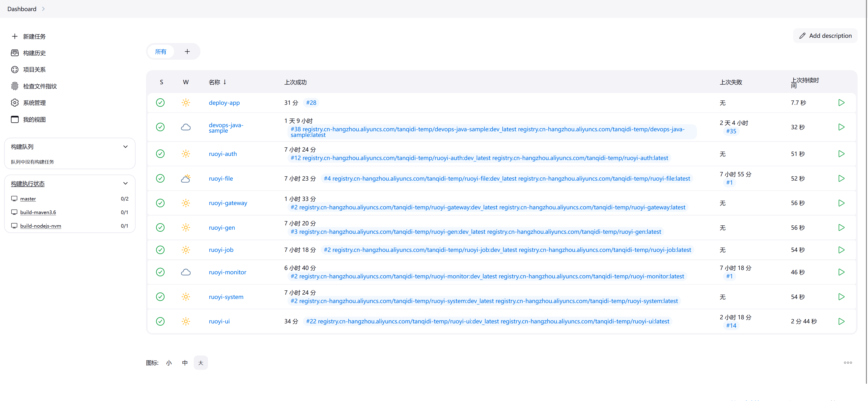The width and height of the screenshot is (868, 401).
Task: Click master node computer icon
Action: (x=14, y=199)
